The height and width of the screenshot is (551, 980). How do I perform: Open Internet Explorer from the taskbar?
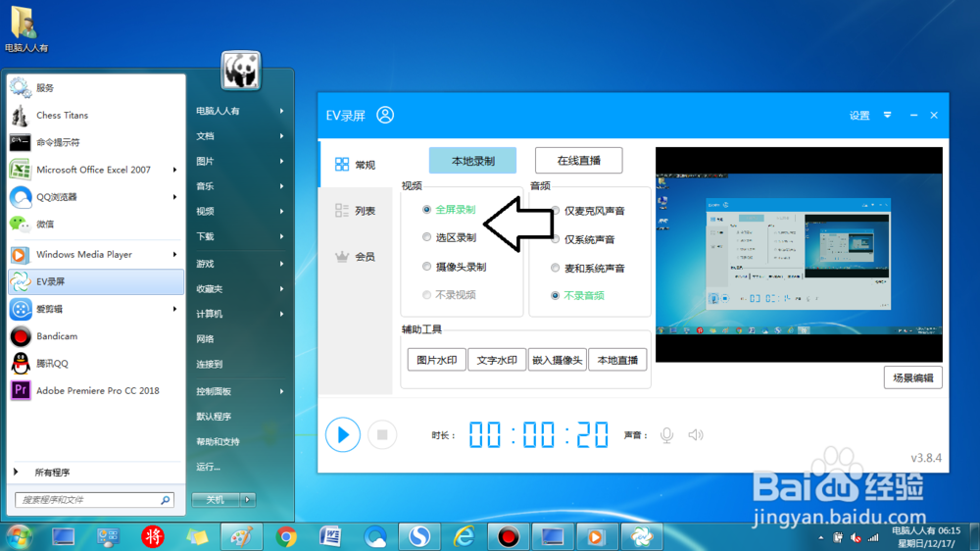(x=464, y=537)
